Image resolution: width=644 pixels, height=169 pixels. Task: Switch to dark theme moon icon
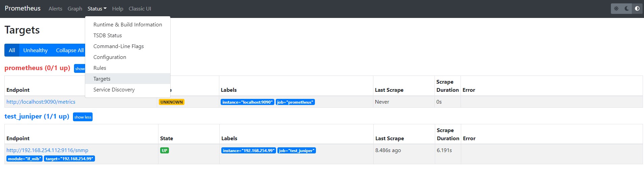[x=627, y=9]
